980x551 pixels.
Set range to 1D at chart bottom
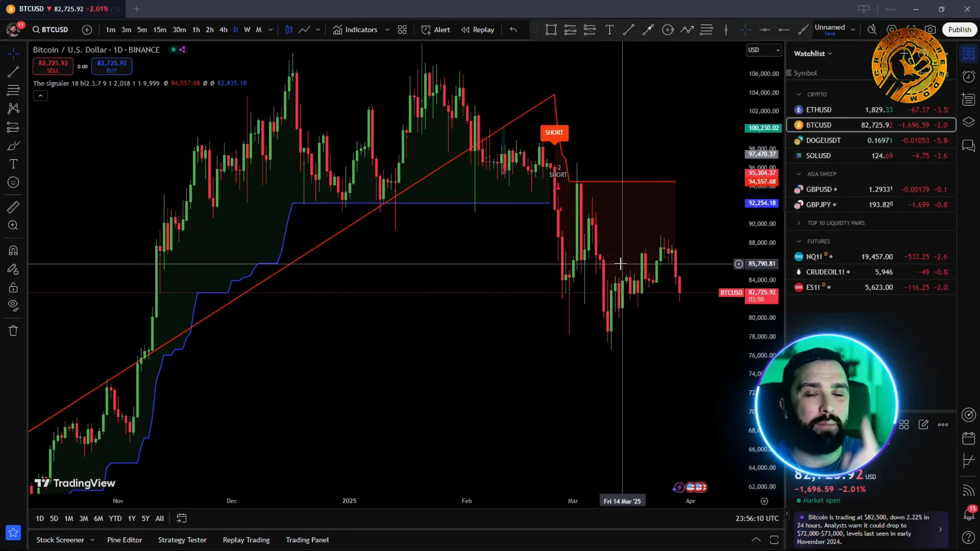point(40,518)
